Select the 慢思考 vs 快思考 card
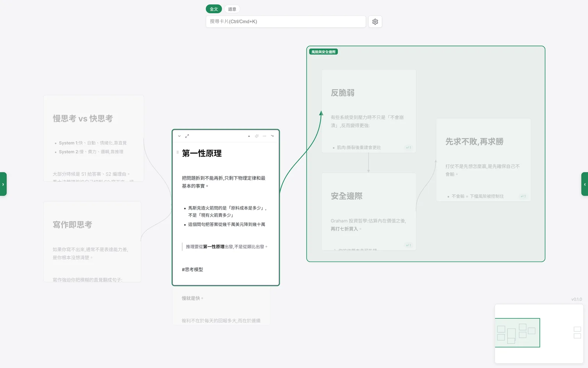The image size is (588, 368). click(x=93, y=138)
